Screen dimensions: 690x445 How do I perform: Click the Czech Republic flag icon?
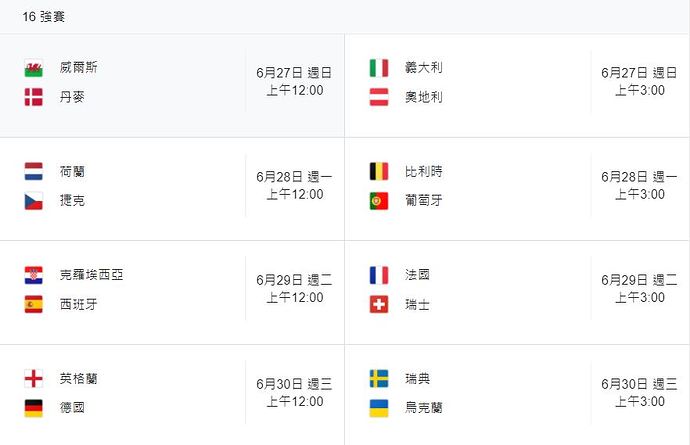[x=33, y=201]
